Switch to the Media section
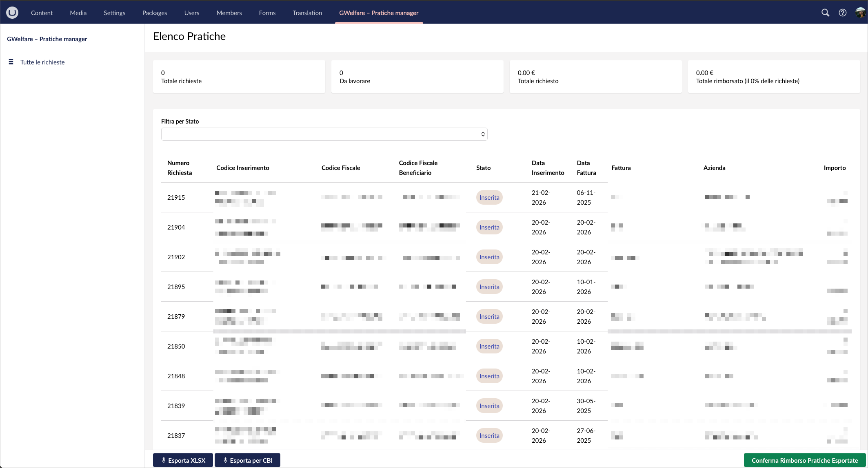Viewport: 868px width, 468px height. (78, 13)
